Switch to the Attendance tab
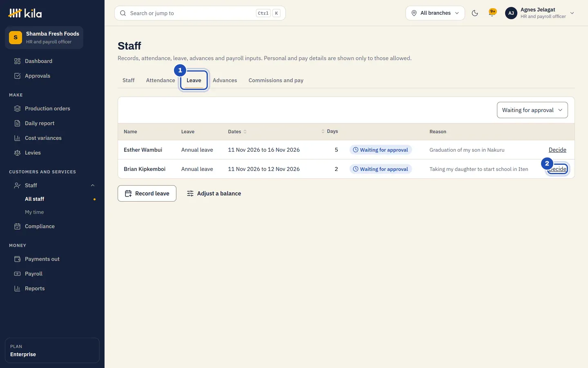588x368 pixels. (x=160, y=81)
